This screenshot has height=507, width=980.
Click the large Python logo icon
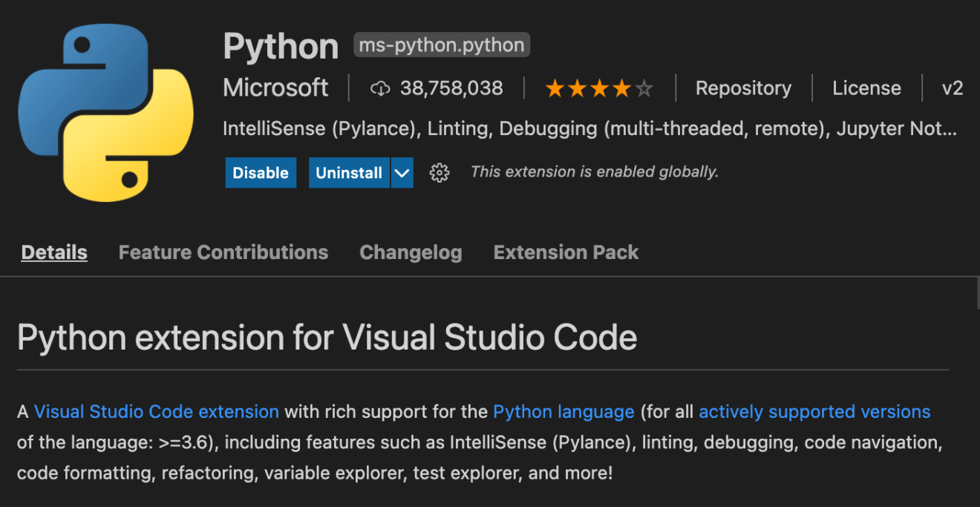click(x=105, y=113)
